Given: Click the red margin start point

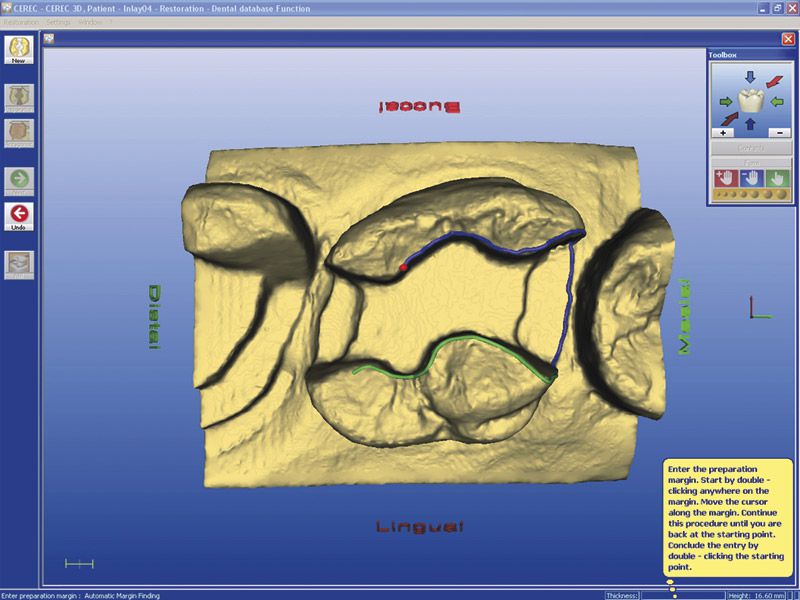Looking at the screenshot, I should click(403, 268).
